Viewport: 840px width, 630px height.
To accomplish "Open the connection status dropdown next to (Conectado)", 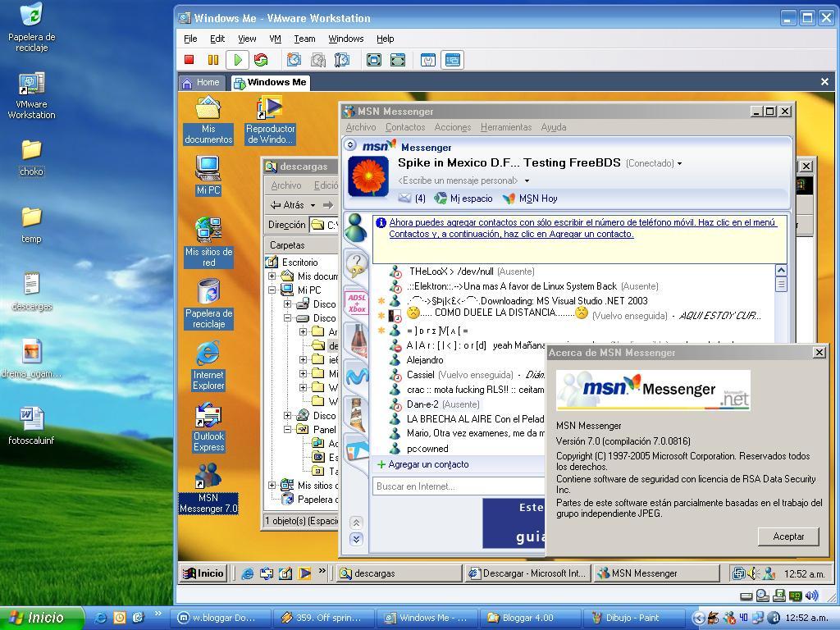I will click(679, 163).
